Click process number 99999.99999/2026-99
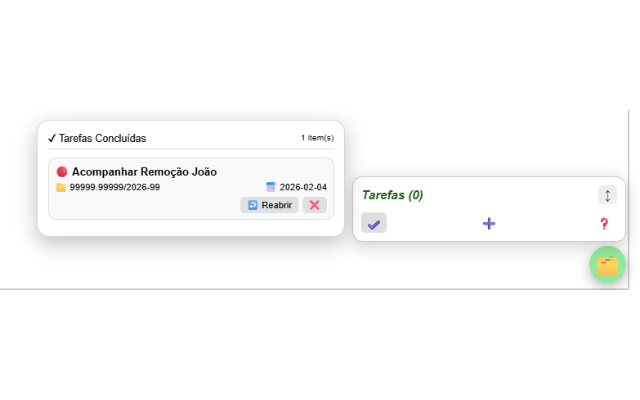Screen dimensions: 640x400 pos(115,187)
